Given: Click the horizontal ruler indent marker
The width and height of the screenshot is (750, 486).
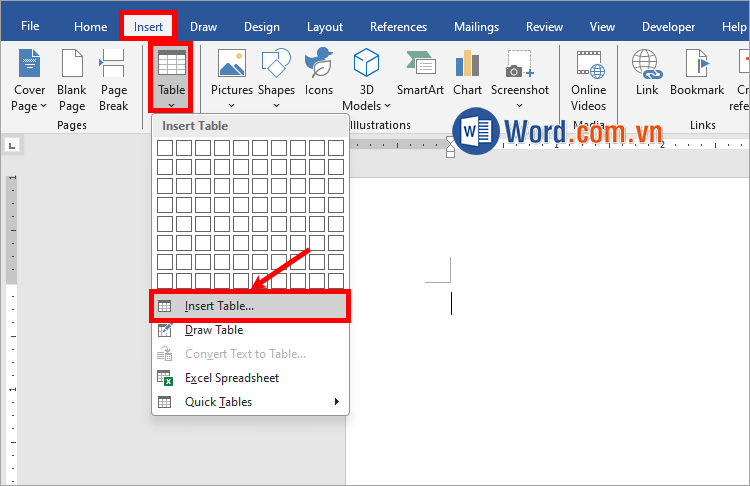Looking at the screenshot, I should (x=450, y=147).
